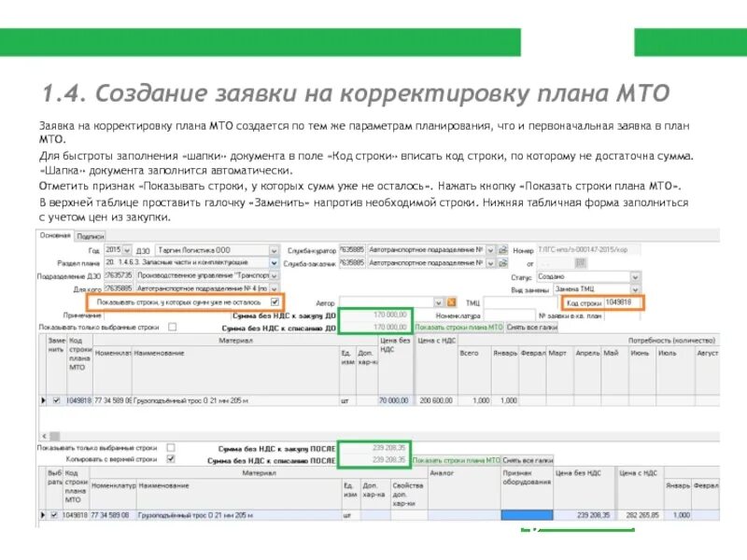Clear the Автор field with orange X
747x560 pixels.
451,302
